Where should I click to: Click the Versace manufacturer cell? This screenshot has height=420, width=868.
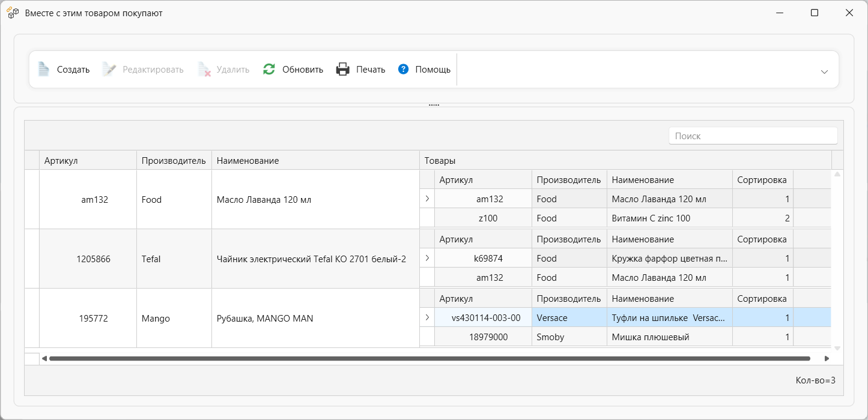[569, 318]
